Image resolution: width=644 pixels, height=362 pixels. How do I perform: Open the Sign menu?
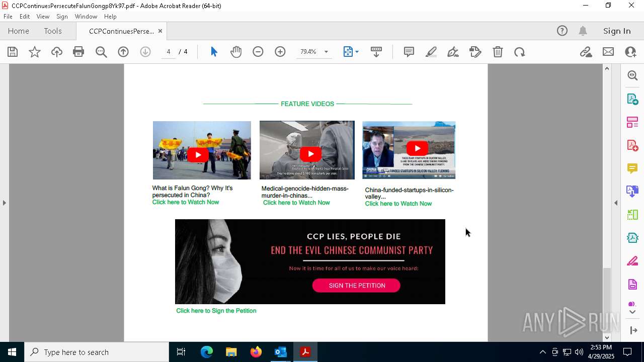(x=62, y=17)
